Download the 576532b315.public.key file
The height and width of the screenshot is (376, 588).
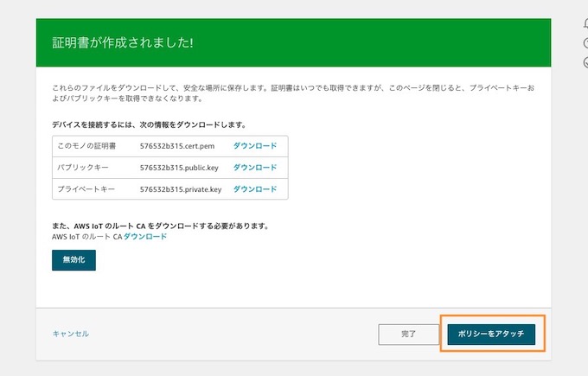[x=255, y=168]
